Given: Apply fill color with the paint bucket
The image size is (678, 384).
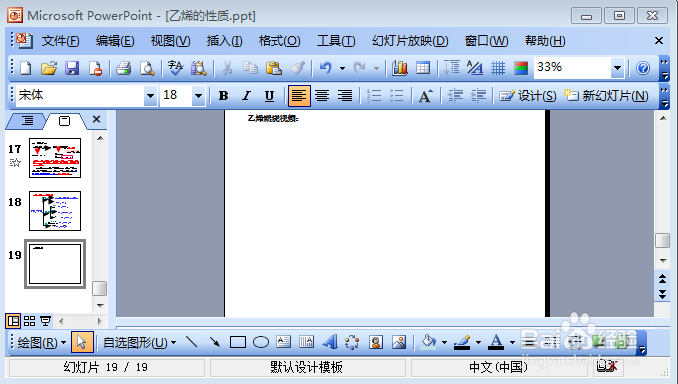Looking at the screenshot, I should [429, 342].
